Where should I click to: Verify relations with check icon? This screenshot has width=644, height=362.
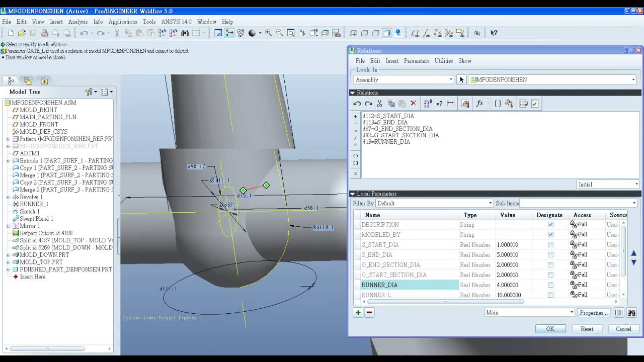535,104
